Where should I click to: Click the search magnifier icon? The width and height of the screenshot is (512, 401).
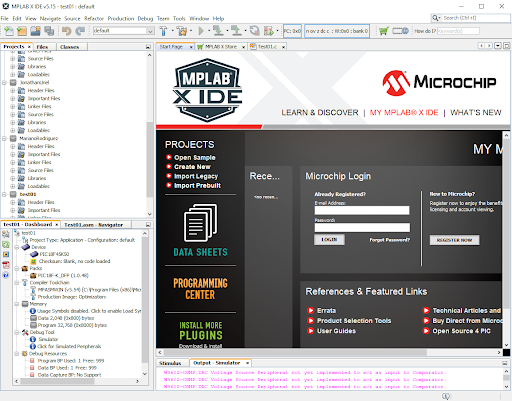coord(435,18)
